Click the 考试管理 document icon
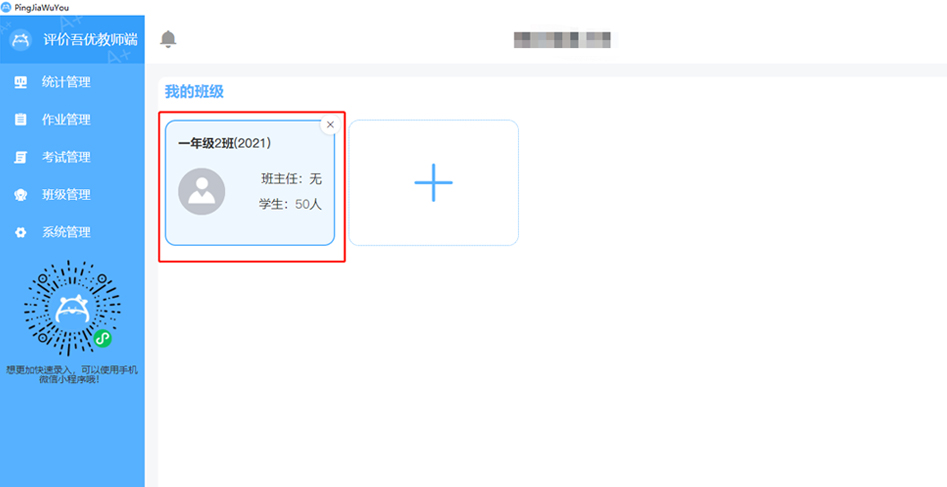 (x=21, y=158)
